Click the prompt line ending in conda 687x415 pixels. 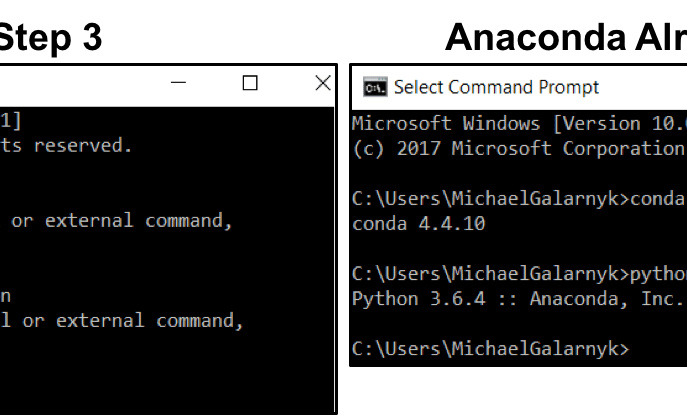coord(519,199)
